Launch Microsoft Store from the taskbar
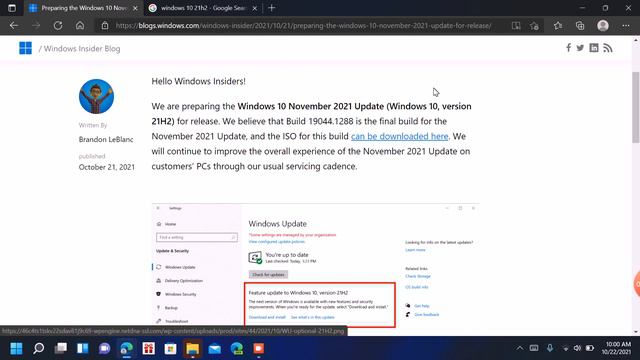Image resolution: width=640 pixels, height=360 pixels. click(171, 349)
